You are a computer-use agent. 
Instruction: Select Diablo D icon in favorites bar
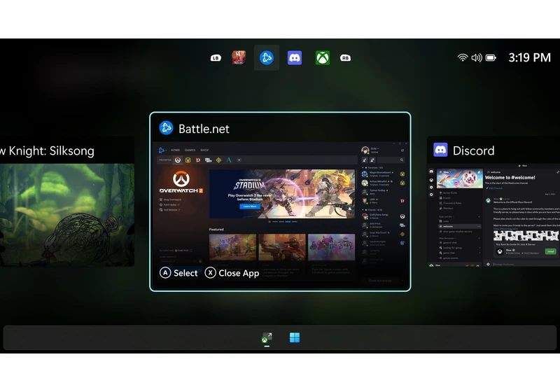pos(198,160)
